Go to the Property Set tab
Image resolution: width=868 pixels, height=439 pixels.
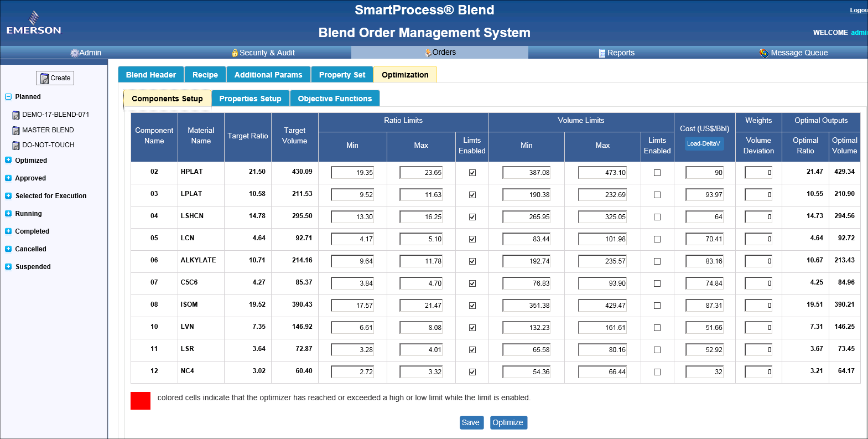342,75
